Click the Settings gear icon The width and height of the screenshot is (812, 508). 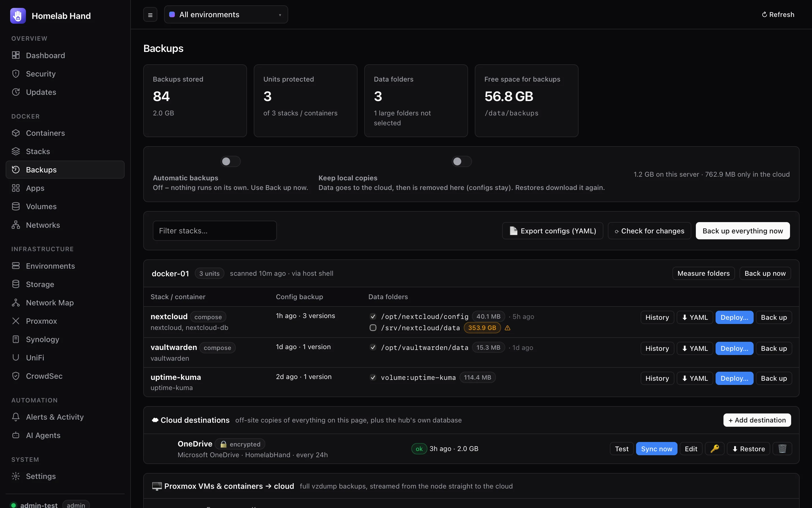click(16, 476)
